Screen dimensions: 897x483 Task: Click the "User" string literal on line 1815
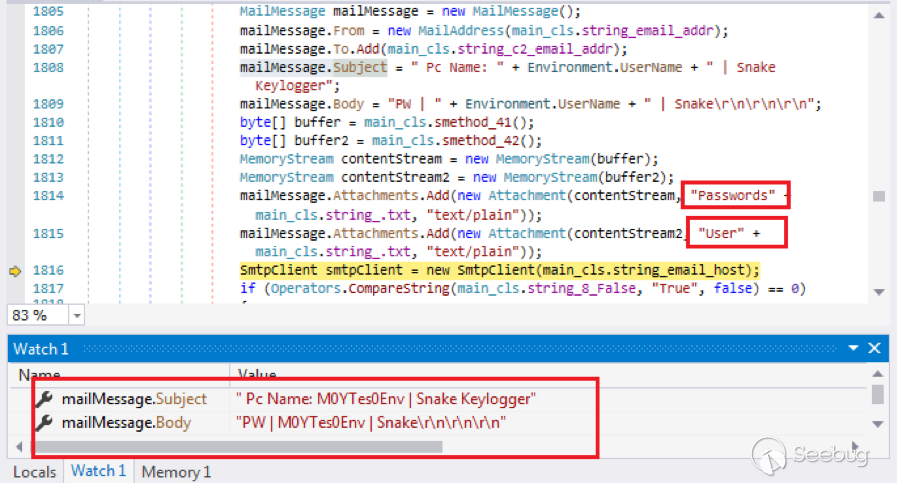(721, 233)
